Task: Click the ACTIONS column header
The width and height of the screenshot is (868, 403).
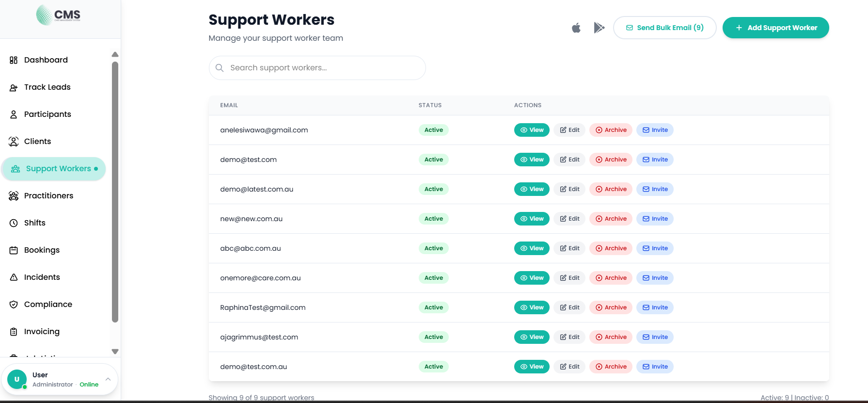Action: click(528, 105)
